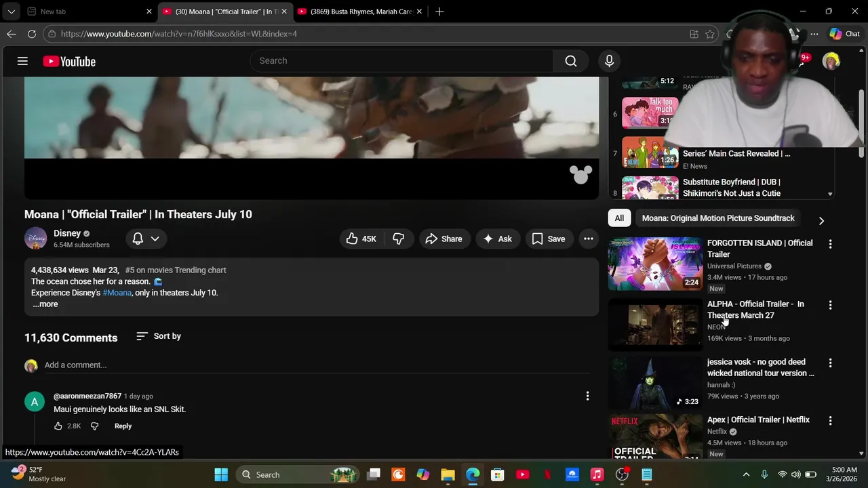Share the Moana trailer
The image size is (868, 488).
tap(443, 239)
